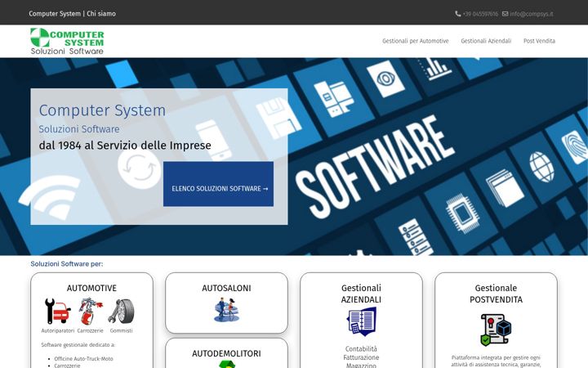588x368 pixels.
Task: Open the Gommisti tire icon
Action: click(121, 311)
